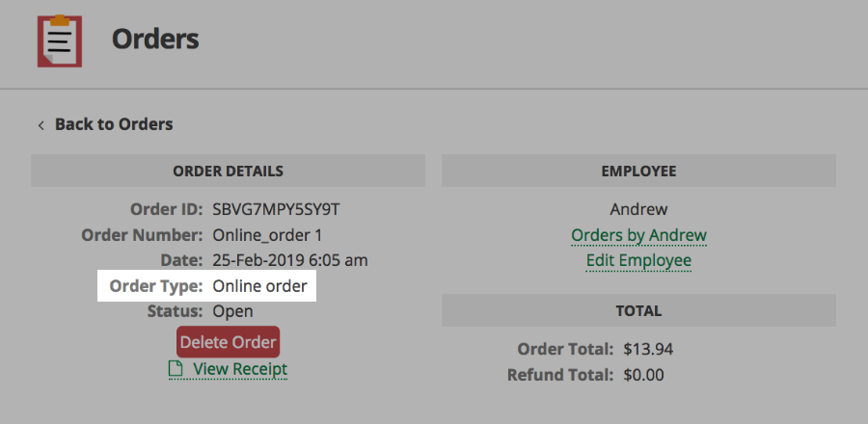Screen dimensions: 868x424
Task: Click the TOTAL section header
Action: 638,311
